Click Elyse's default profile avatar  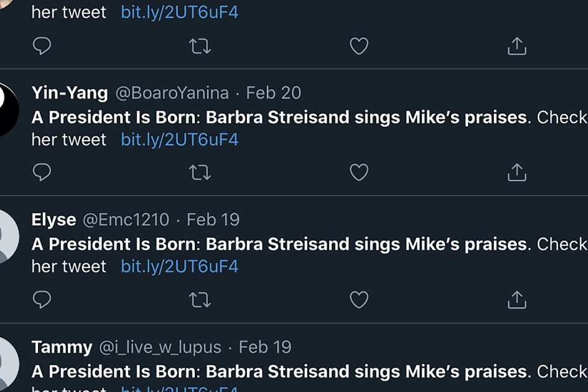tap(7, 236)
